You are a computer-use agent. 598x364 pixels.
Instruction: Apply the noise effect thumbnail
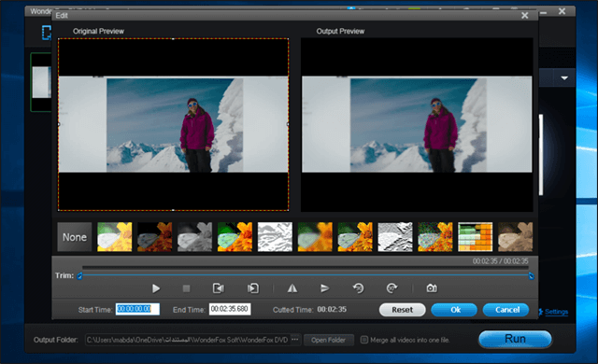(x=434, y=237)
